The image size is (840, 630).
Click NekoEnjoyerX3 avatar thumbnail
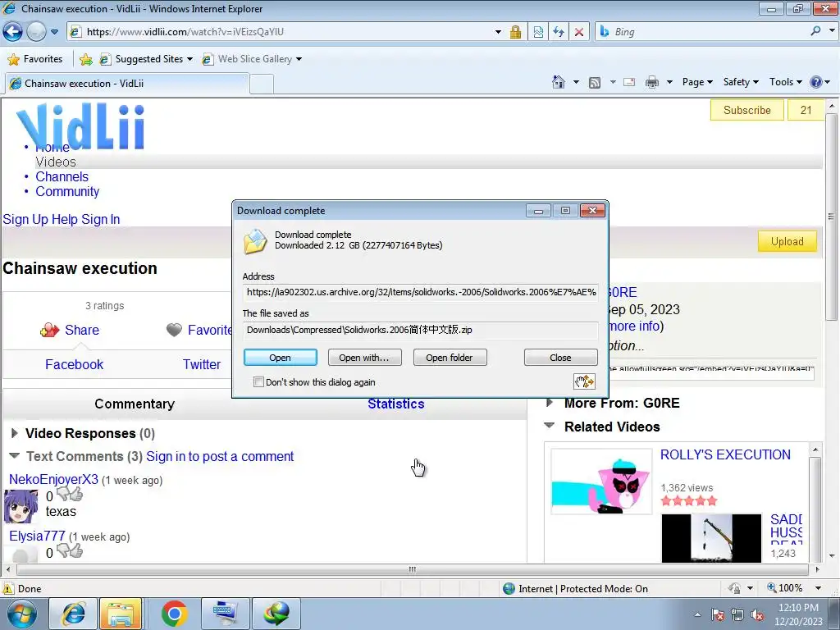point(21,506)
